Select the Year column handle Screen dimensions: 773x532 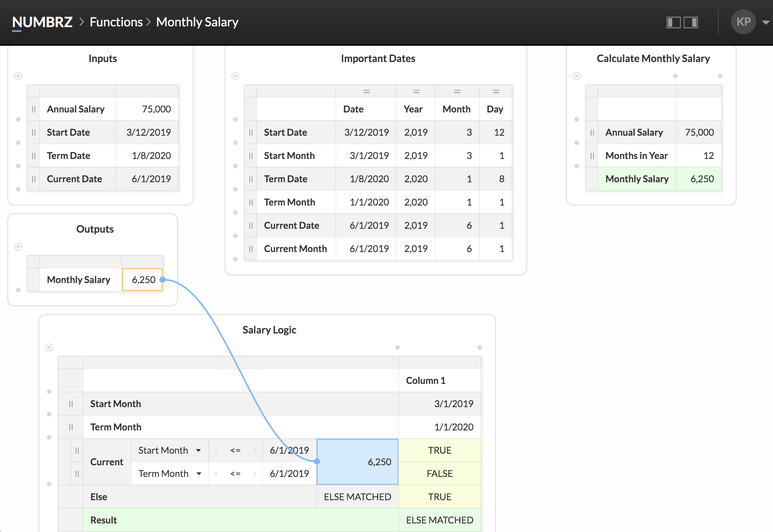coord(416,92)
